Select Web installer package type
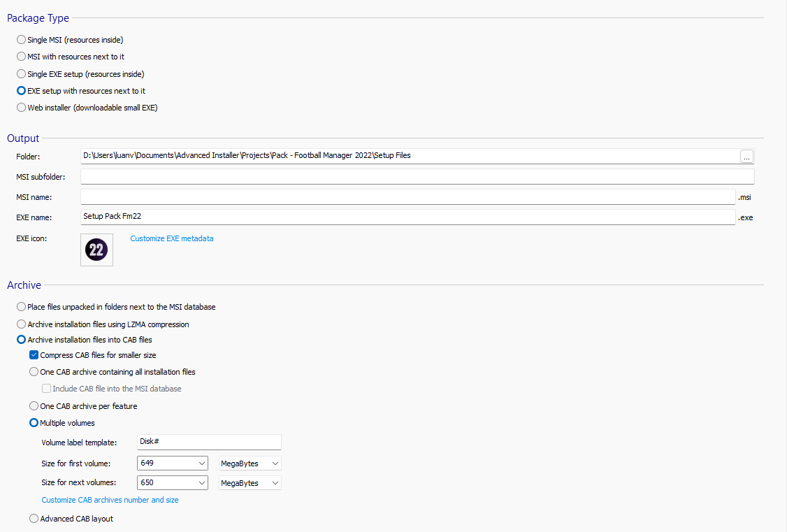This screenshot has height=532, width=787. (x=21, y=108)
